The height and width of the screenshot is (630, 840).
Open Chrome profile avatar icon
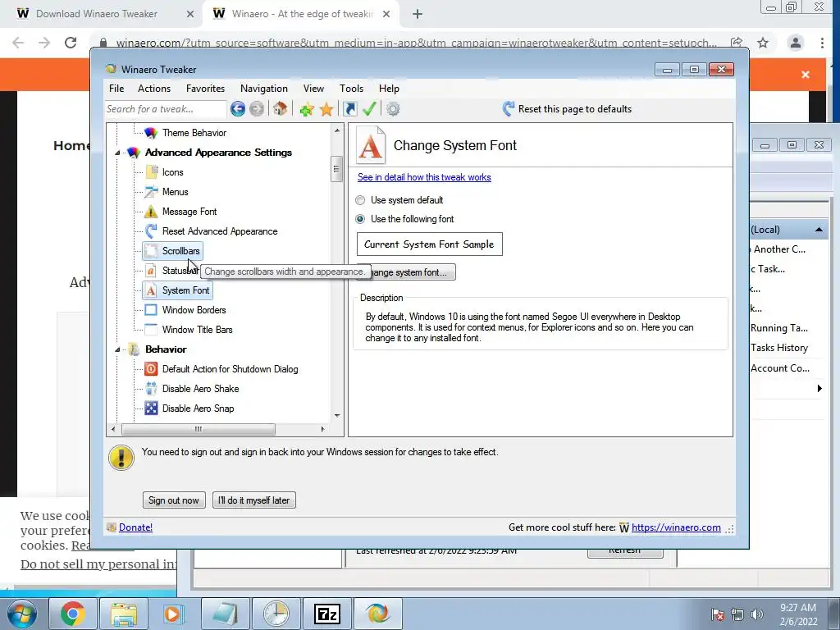click(x=796, y=43)
